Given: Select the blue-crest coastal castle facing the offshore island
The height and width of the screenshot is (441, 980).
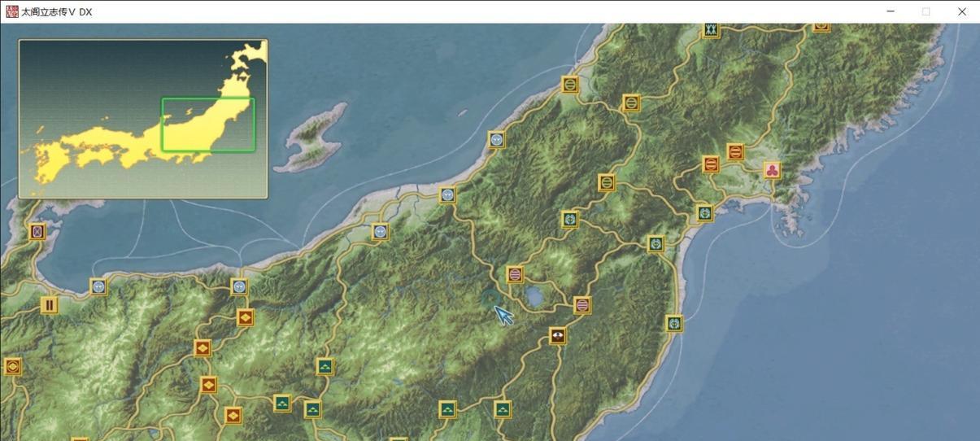Looking at the screenshot, I should tap(497, 139).
